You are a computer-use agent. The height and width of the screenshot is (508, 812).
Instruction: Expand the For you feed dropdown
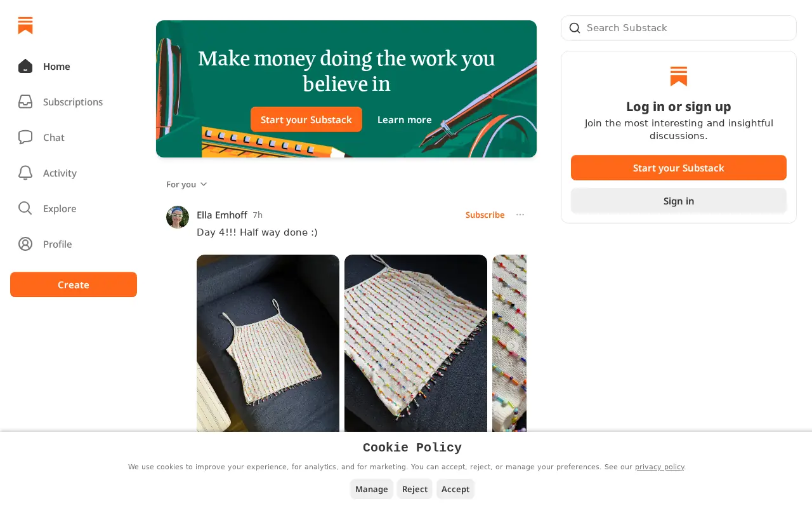187,184
